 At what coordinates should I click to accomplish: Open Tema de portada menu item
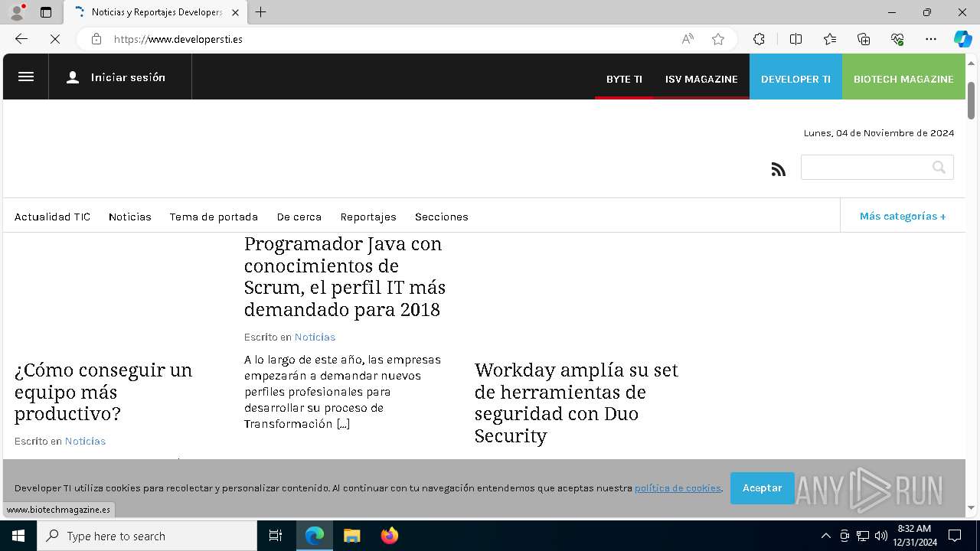[214, 217]
